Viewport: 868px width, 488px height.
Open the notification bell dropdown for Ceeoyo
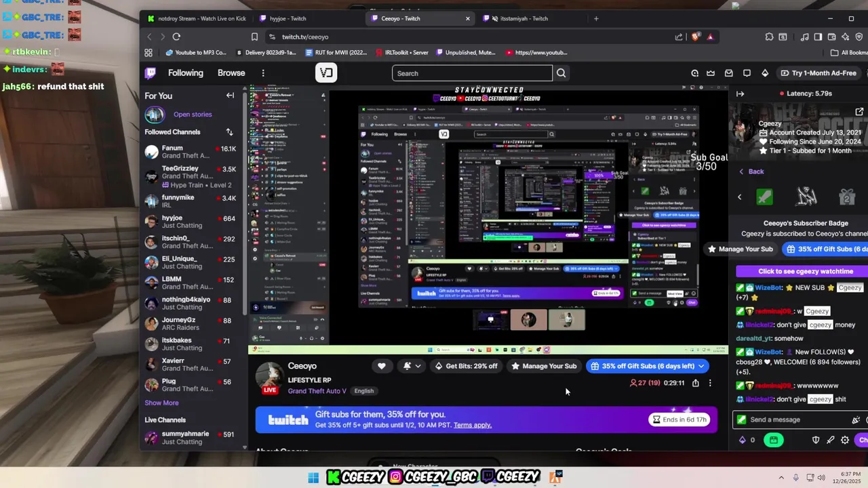click(x=412, y=366)
